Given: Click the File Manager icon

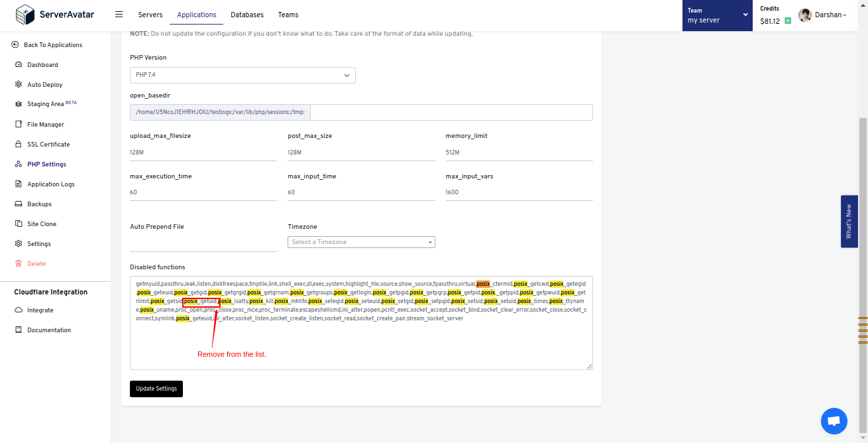Looking at the screenshot, I should click(x=19, y=124).
